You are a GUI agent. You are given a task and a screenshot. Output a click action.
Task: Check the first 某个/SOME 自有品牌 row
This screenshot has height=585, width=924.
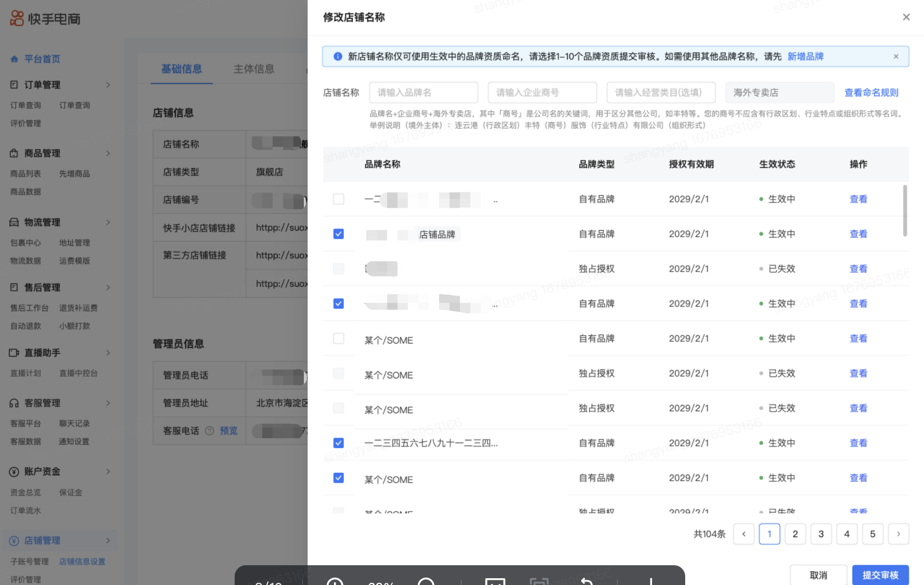(x=338, y=339)
